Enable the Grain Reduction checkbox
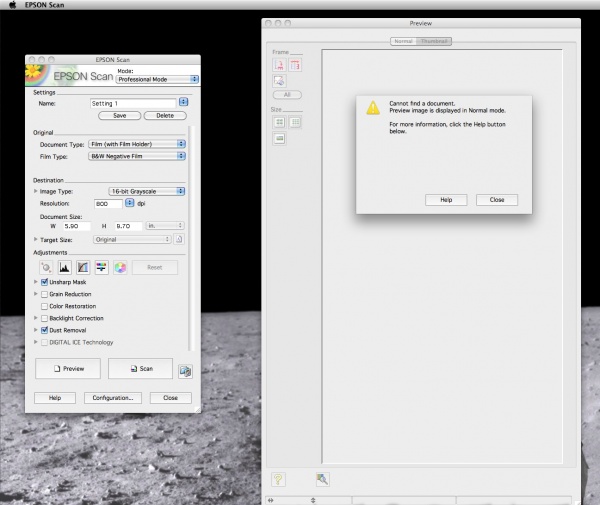The image size is (600, 505). point(44,294)
